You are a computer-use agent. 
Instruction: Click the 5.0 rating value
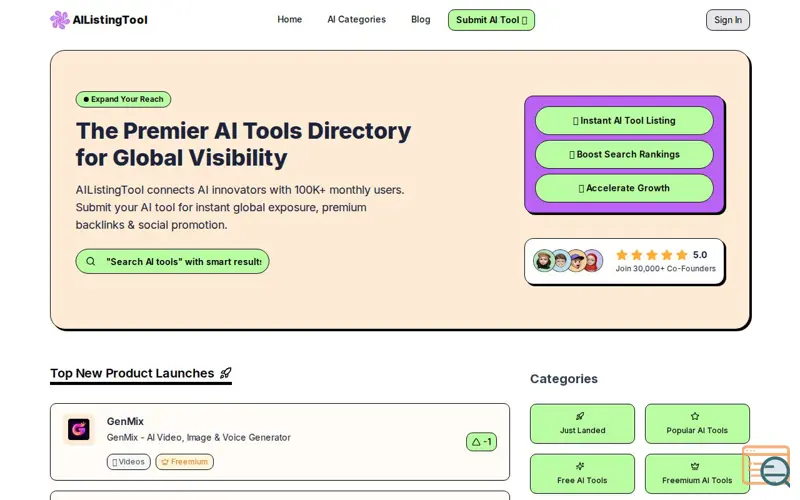(x=699, y=255)
